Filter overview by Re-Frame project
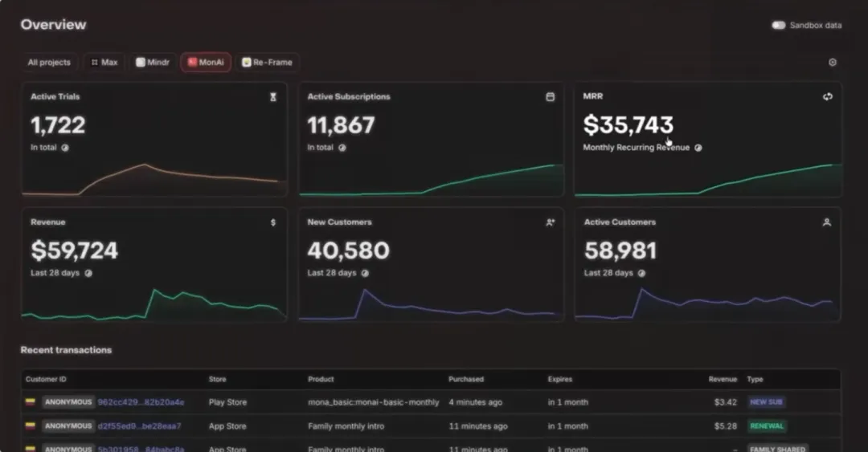The image size is (868, 452). [x=268, y=63]
